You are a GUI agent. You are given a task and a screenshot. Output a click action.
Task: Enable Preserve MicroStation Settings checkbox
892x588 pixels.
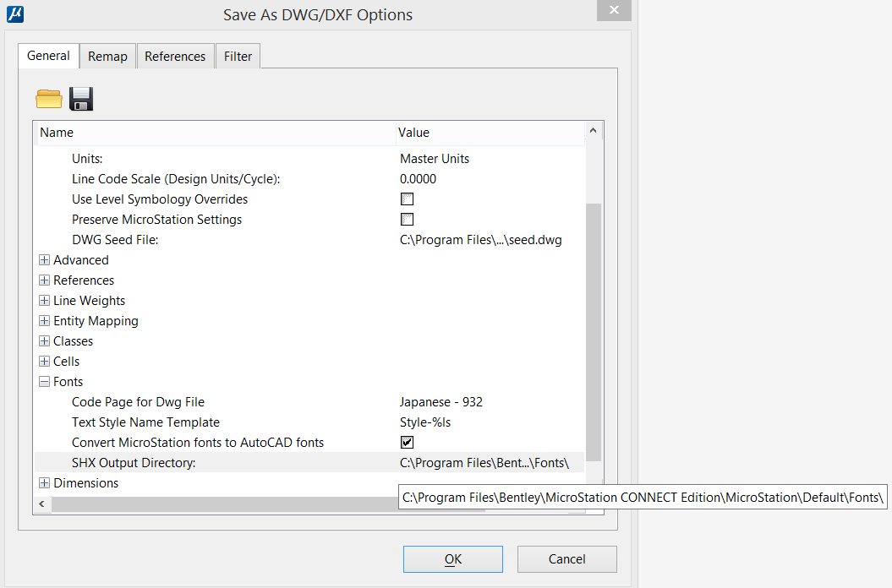(x=407, y=220)
